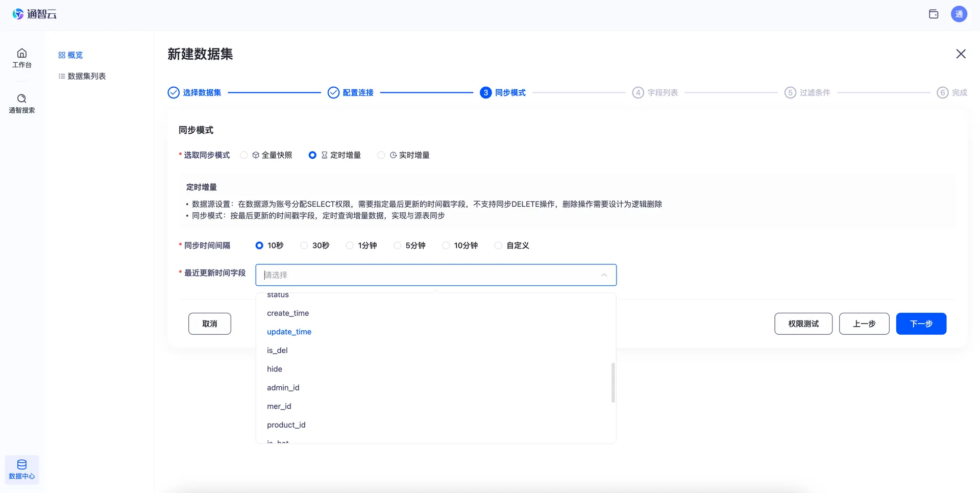Choose 10秒 sync interval
980x493 pixels.
coord(259,245)
